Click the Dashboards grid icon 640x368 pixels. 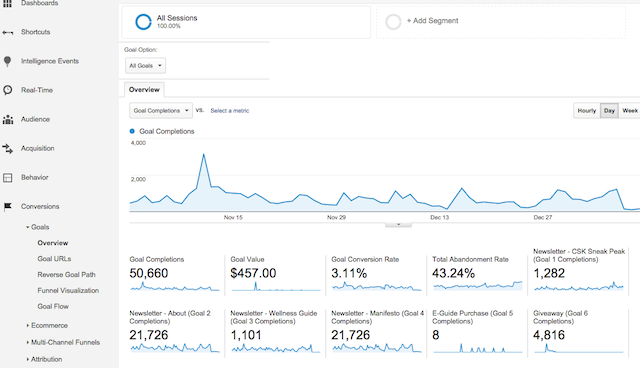[x=7, y=3]
